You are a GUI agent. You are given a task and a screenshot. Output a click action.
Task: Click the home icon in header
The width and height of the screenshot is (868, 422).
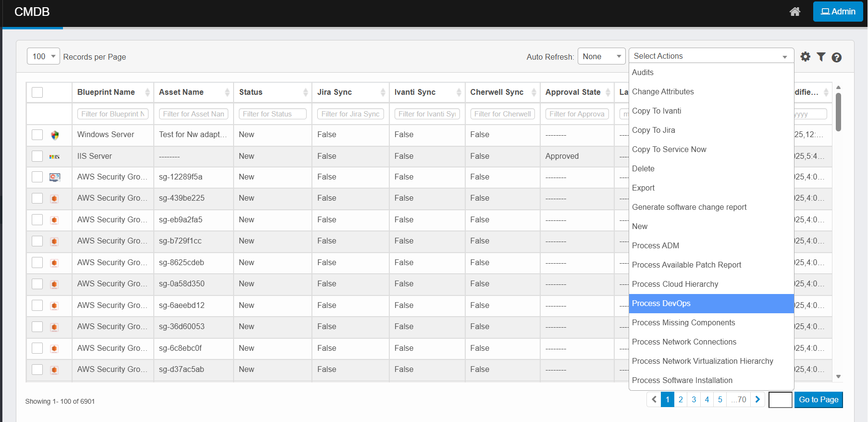795,12
